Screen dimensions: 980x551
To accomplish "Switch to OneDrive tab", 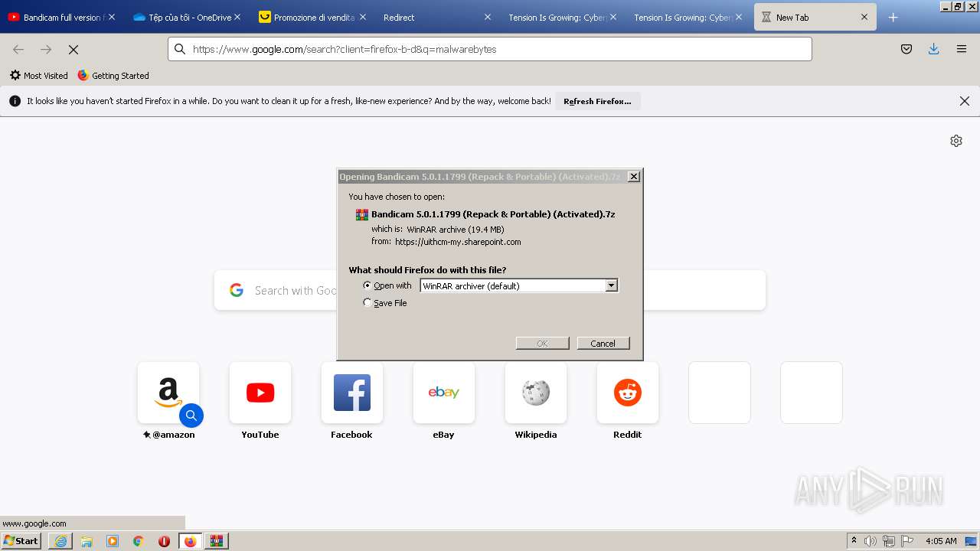I will [x=186, y=17].
